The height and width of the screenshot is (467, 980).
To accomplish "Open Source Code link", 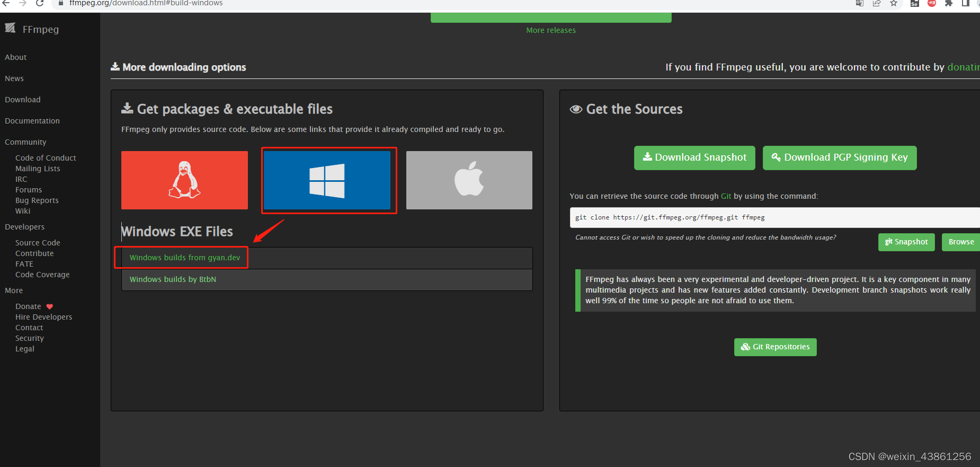I will point(38,243).
